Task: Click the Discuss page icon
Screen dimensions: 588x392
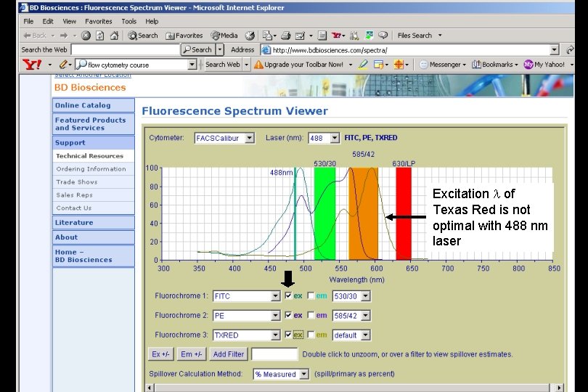Action: point(322,36)
